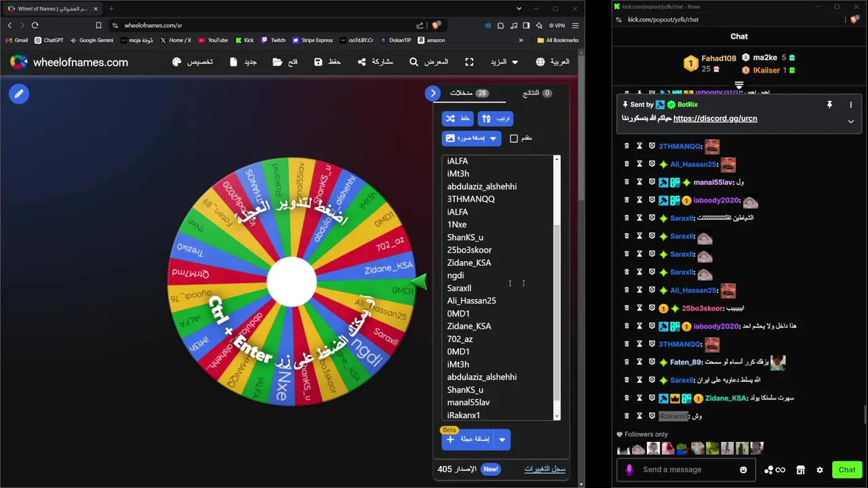
Task: Expand the More (المزيد) dropdown
Action: coord(504,62)
